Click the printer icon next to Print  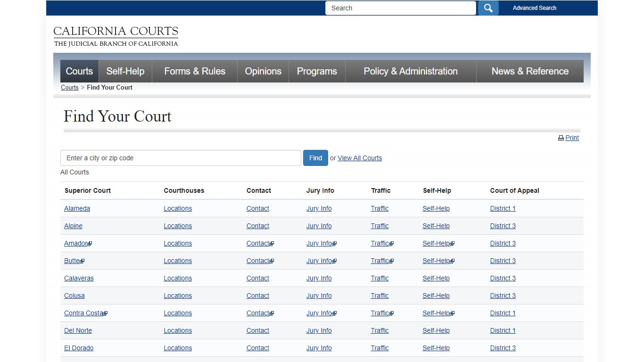(561, 138)
